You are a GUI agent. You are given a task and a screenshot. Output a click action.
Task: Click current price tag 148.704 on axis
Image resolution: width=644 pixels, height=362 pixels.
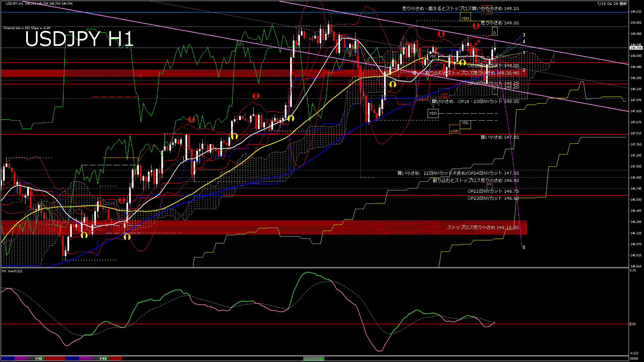636,48
